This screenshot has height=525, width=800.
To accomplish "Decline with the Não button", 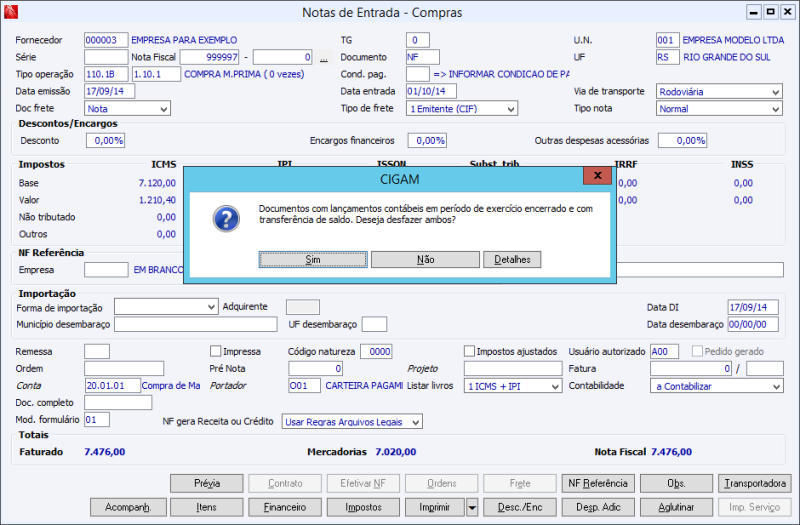I will click(x=426, y=260).
